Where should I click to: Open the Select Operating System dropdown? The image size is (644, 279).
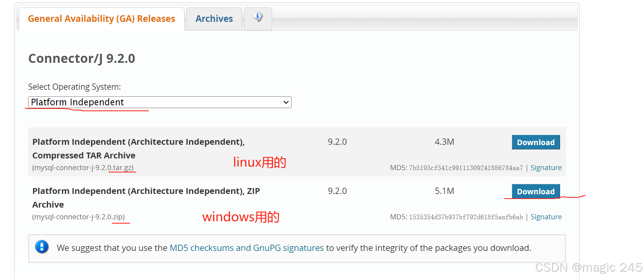tap(160, 102)
